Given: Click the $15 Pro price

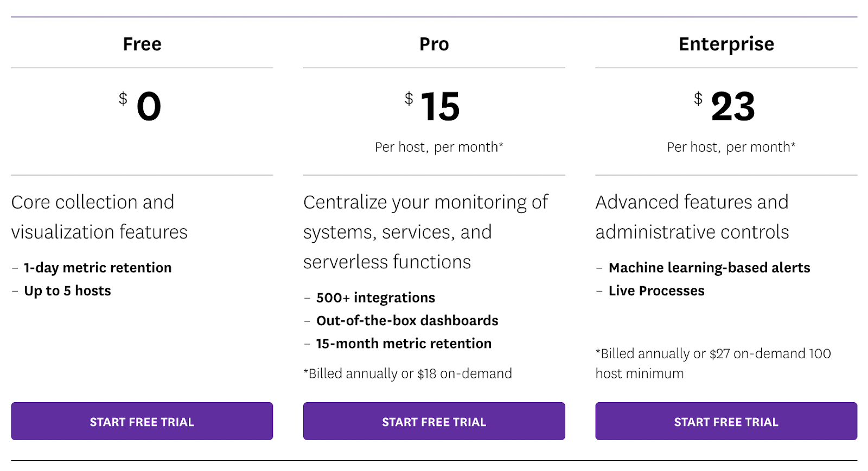Looking at the screenshot, I should (x=439, y=106).
